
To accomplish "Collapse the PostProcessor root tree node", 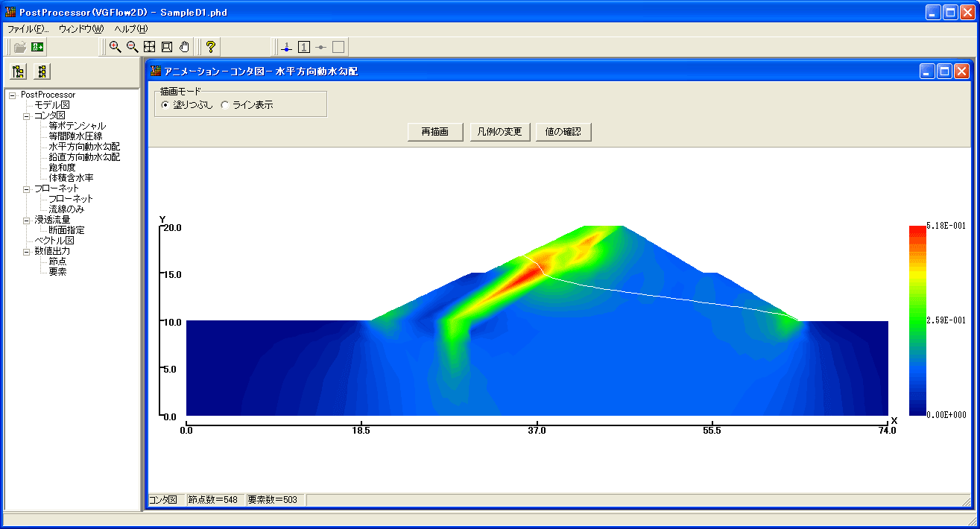I will (x=13, y=95).
